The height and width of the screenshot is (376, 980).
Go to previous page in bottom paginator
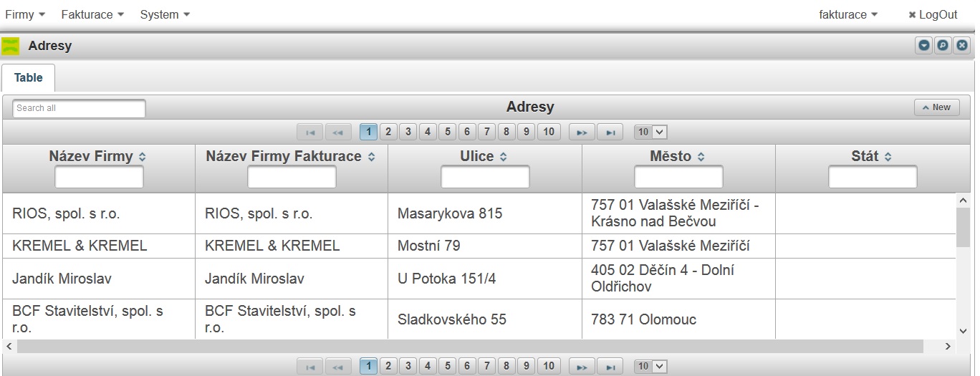[x=338, y=366]
